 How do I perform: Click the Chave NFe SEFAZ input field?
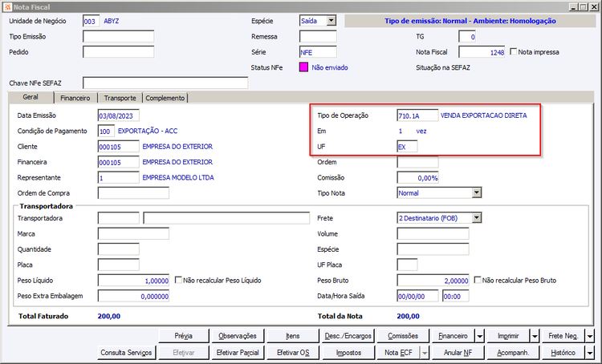pos(165,83)
